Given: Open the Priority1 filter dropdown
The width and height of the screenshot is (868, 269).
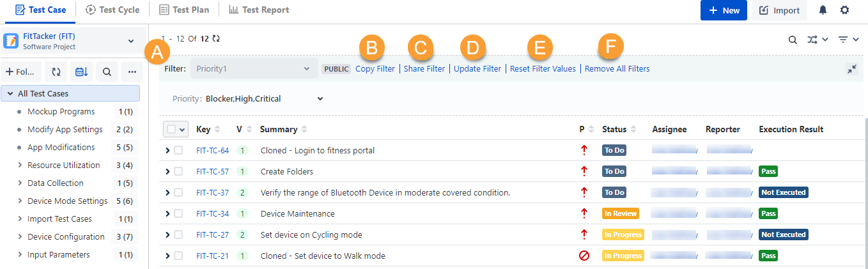Looking at the screenshot, I should click(253, 68).
